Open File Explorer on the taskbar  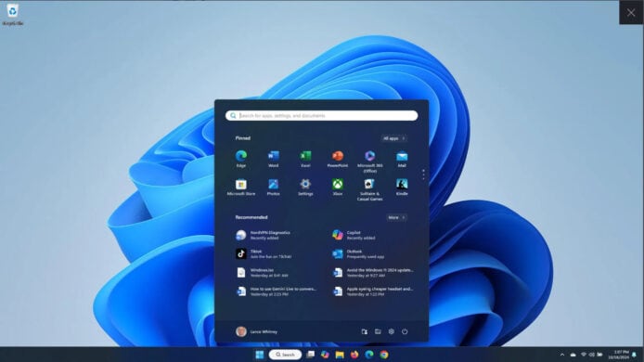340,355
